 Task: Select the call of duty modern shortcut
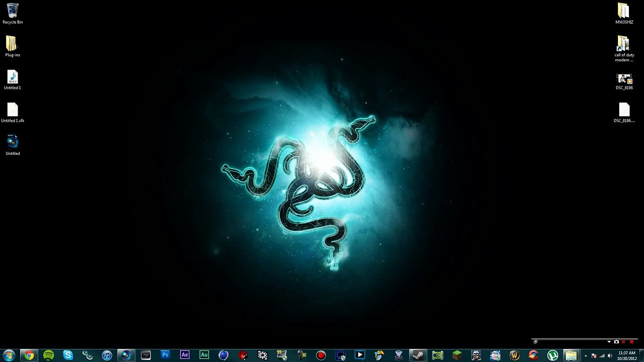tap(624, 49)
